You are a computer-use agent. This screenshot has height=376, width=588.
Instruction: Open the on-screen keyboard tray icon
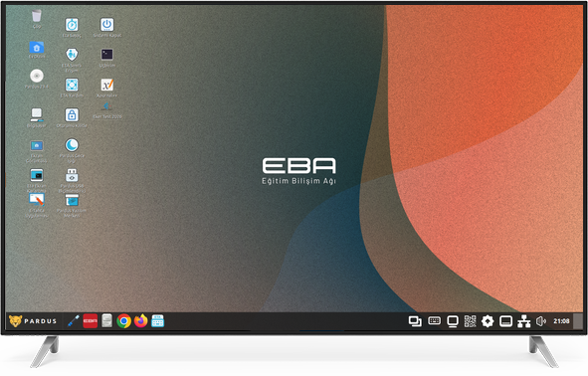[x=434, y=321]
